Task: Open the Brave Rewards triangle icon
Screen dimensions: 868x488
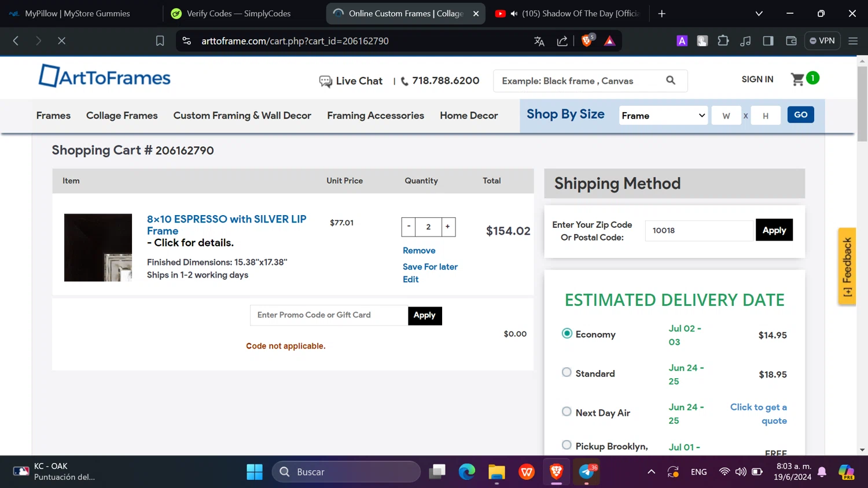Action: click(x=609, y=40)
